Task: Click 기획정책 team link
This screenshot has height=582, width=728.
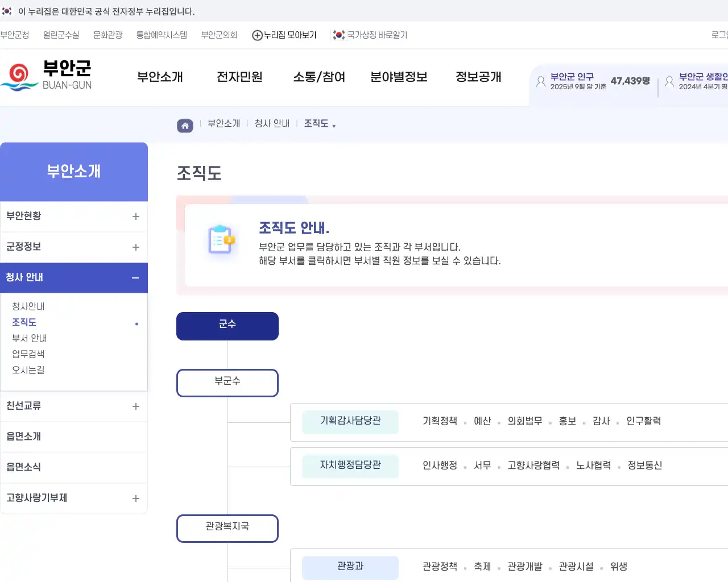Action: tap(440, 421)
